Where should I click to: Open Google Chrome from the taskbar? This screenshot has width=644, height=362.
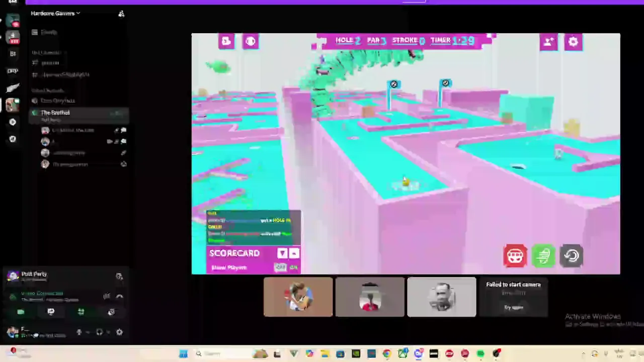tap(386, 354)
